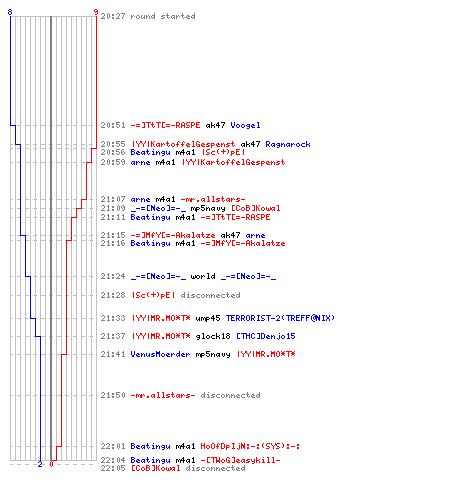The image size is (450, 500).
Task: Select Ragnarock in the 20:55 kill line
Action: pos(288,144)
